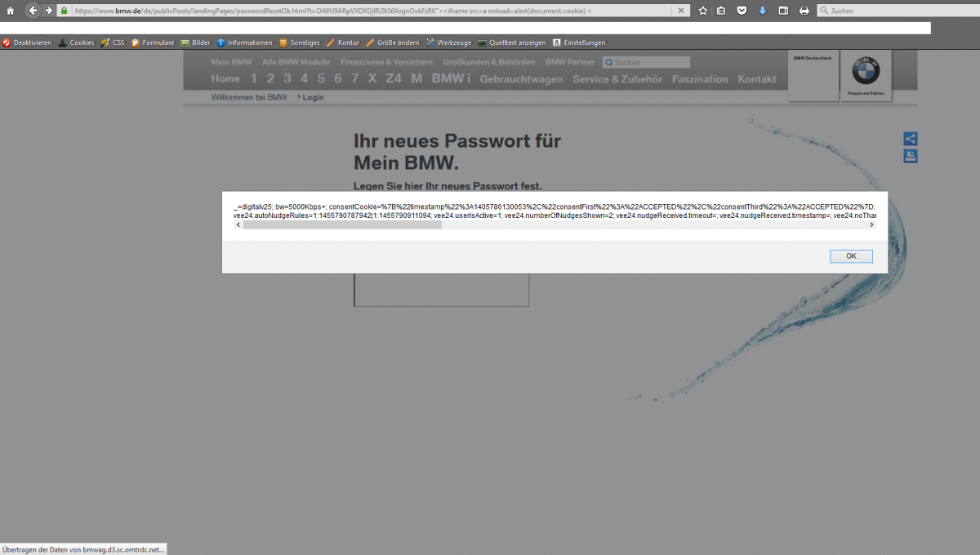Click the alert scrollbar right arrow
Screen dimensions: 980x555
coord(871,224)
